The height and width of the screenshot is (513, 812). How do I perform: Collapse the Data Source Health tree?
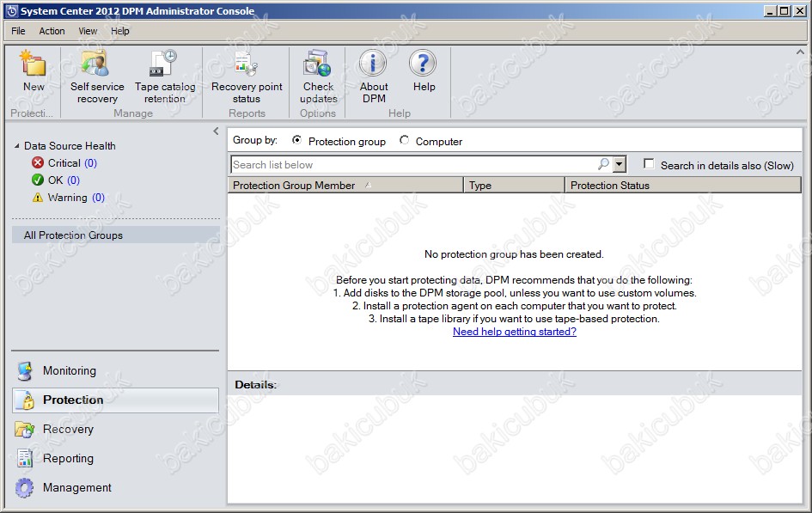[16, 146]
